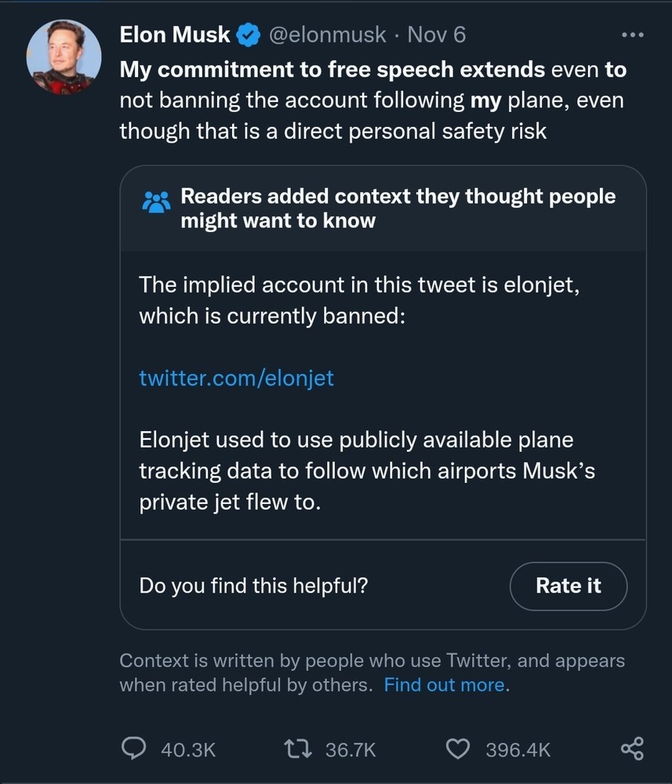Image resolution: width=672 pixels, height=784 pixels.
Task: Click the Elon Musk display name
Action: (175, 34)
